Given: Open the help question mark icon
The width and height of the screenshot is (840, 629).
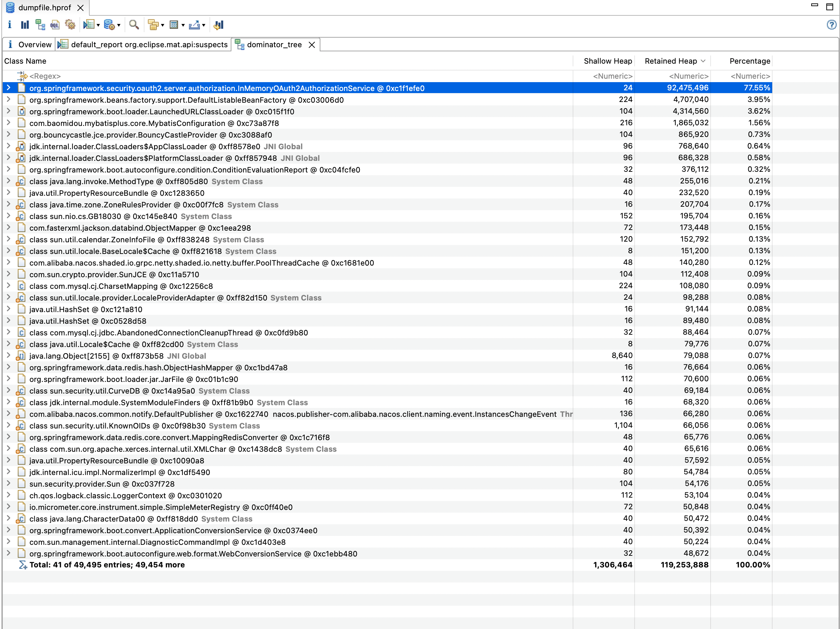Looking at the screenshot, I should pyautogui.click(x=831, y=25).
